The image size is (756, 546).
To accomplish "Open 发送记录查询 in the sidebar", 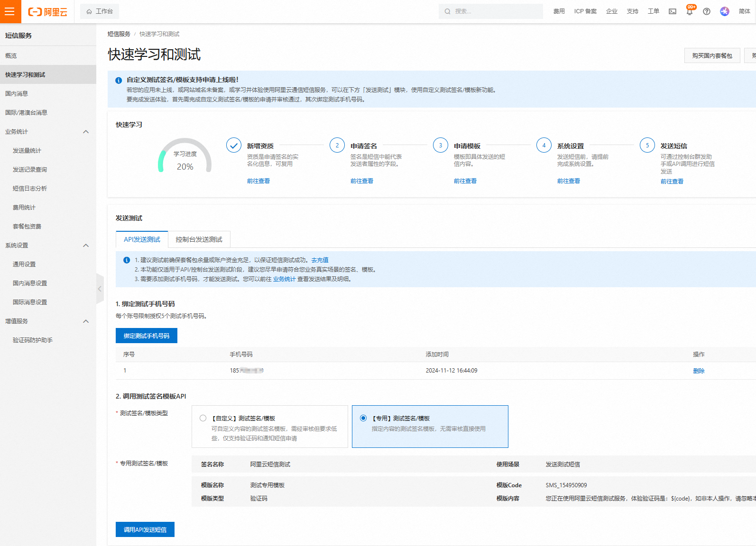I will (48, 169).
